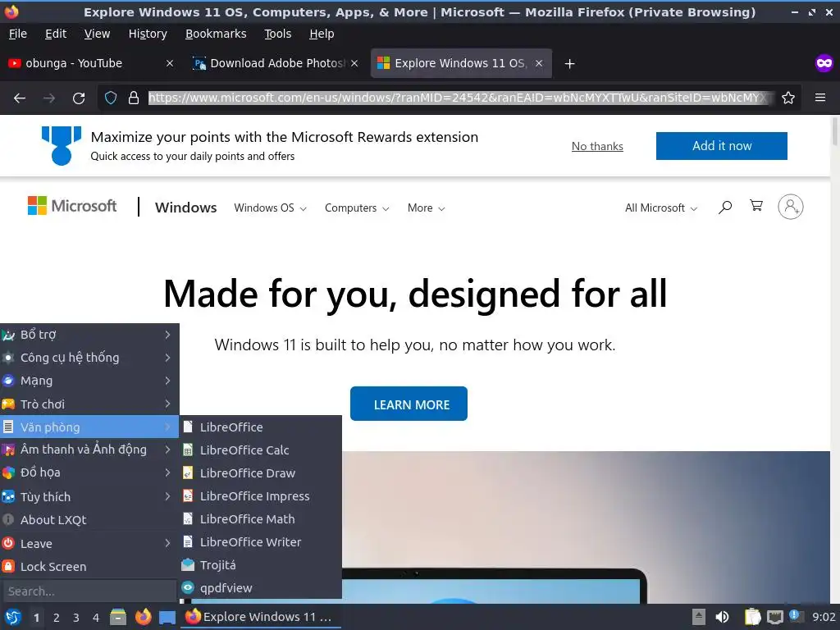Expand the Âm thanh và Ảnh động submenu
The image size is (840, 630).
[89, 450]
